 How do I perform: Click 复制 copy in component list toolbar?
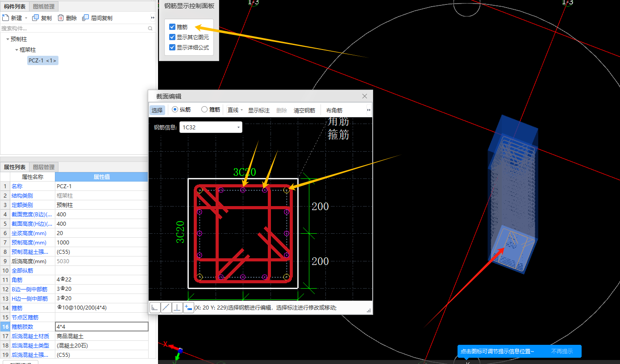tap(42, 18)
